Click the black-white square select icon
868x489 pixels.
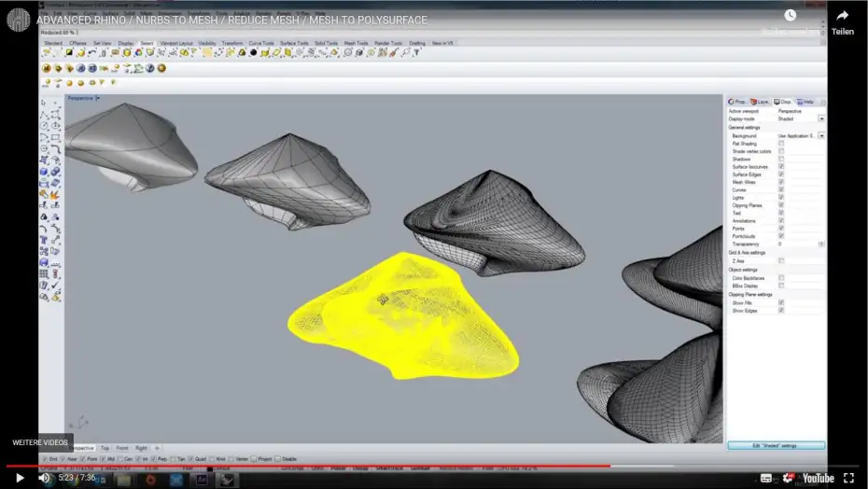pos(69,52)
